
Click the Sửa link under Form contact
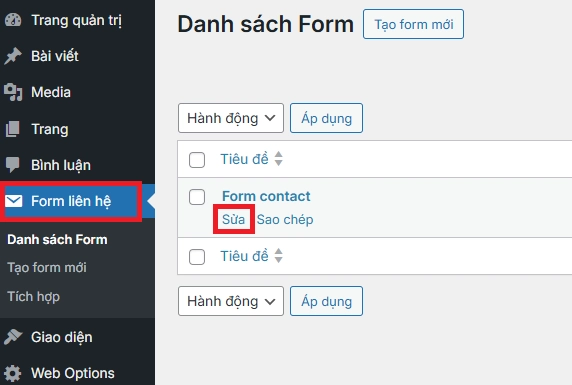[x=233, y=219]
